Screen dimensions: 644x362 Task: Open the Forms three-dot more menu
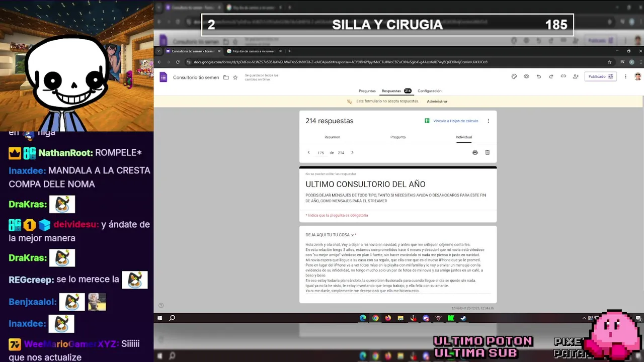(x=625, y=76)
